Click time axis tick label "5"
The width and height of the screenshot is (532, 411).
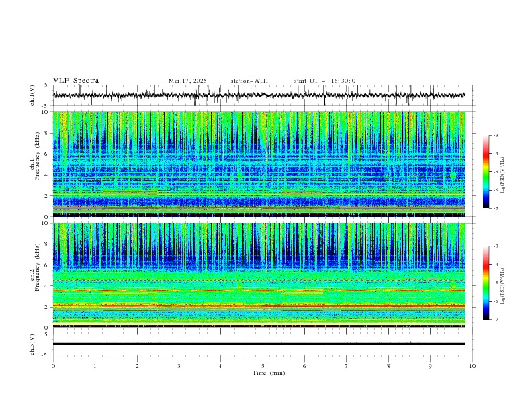[x=263, y=366]
